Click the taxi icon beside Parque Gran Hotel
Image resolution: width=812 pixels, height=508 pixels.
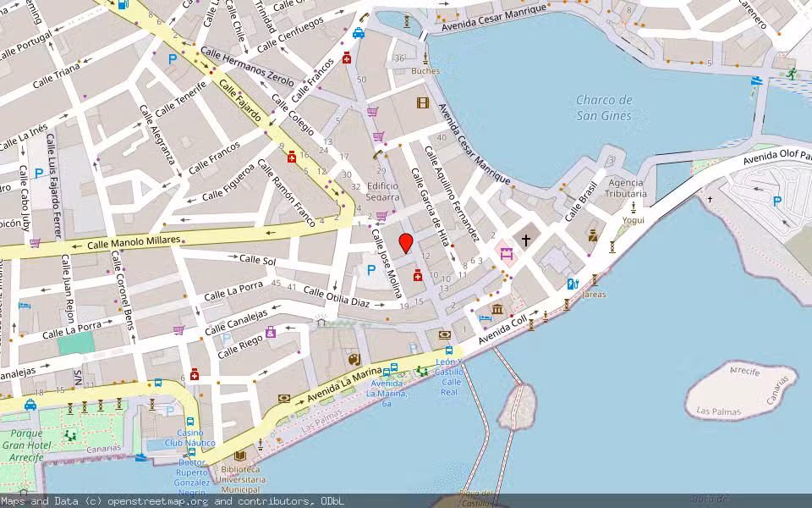(x=30, y=405)
